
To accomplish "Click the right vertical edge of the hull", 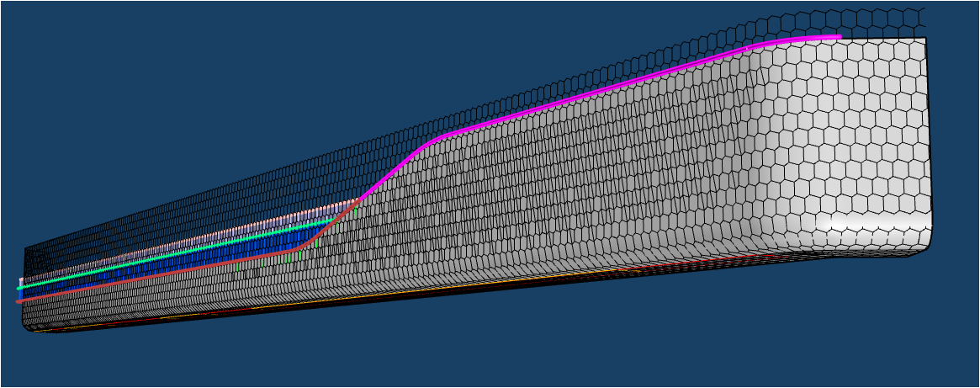I will (929, 135).
